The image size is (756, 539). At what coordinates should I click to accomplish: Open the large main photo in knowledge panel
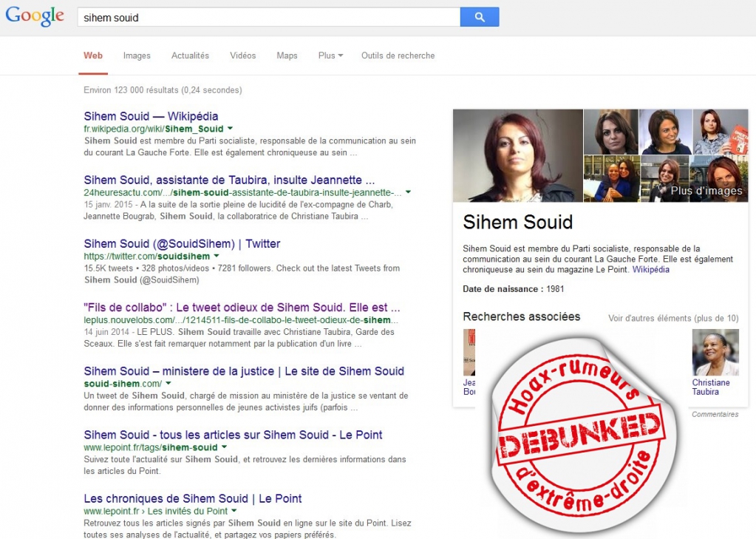(518, 155)
